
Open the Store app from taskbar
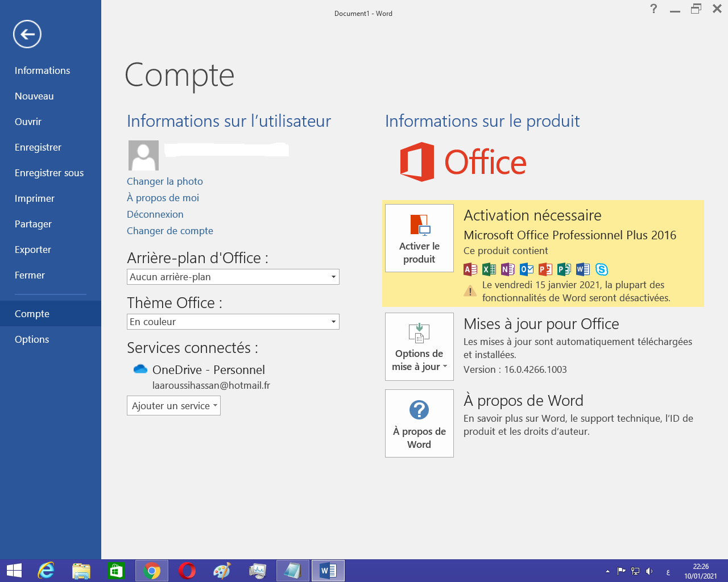[x=116, y=571]
